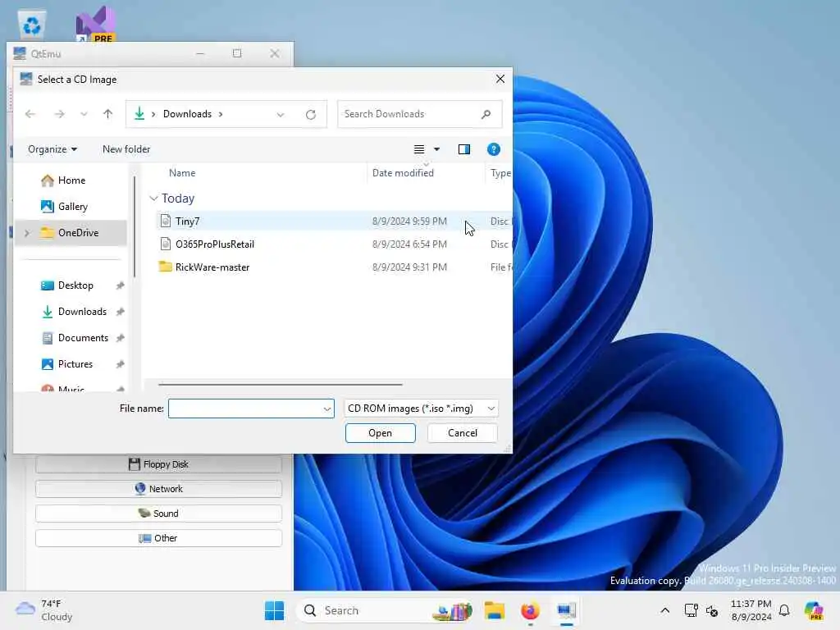
Task: Change the view layout icon
Action: tap(419, 149)
